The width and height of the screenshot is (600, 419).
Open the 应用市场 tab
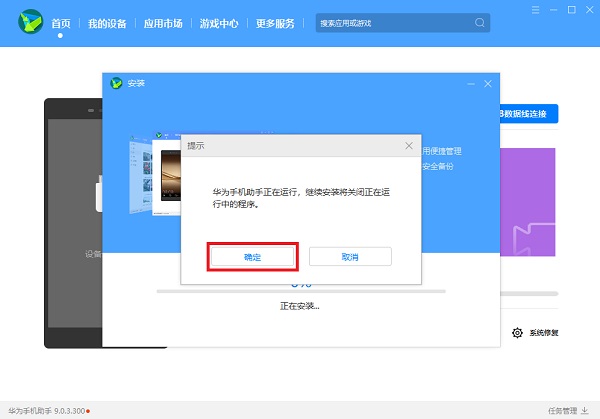click(x=163, y=23)
